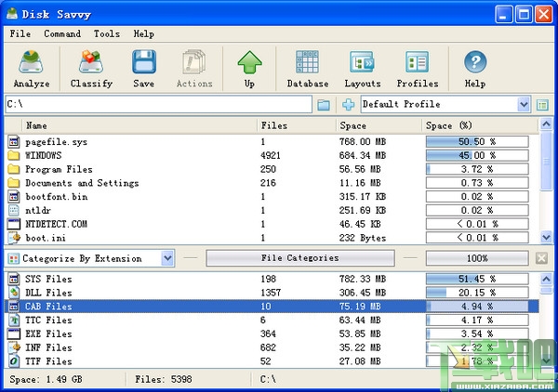
Task: Go up with the green Up arrow
Action: click(249, 62)
